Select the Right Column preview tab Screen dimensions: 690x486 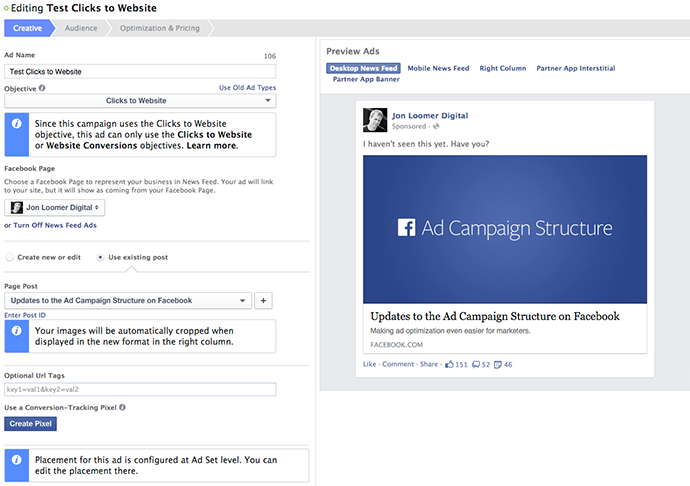click(x=503, y=68)
